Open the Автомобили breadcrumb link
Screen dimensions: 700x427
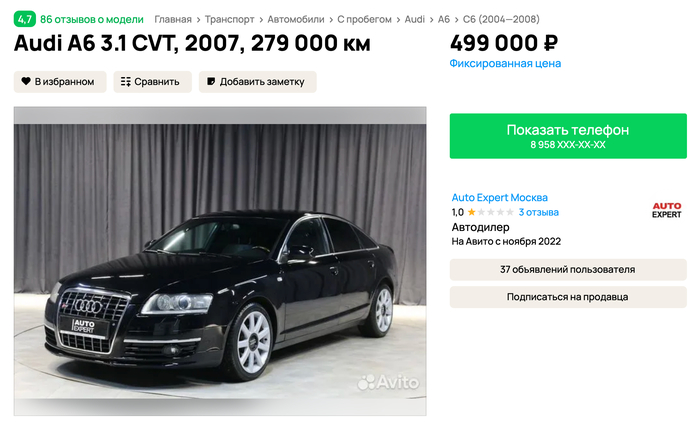coord(296,19)
